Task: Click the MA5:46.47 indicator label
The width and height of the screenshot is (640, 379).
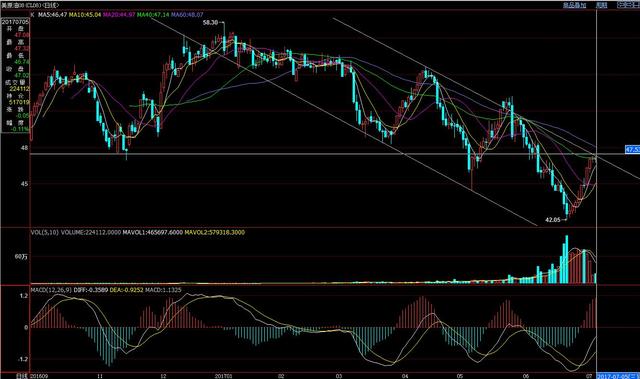Action: 53,14
